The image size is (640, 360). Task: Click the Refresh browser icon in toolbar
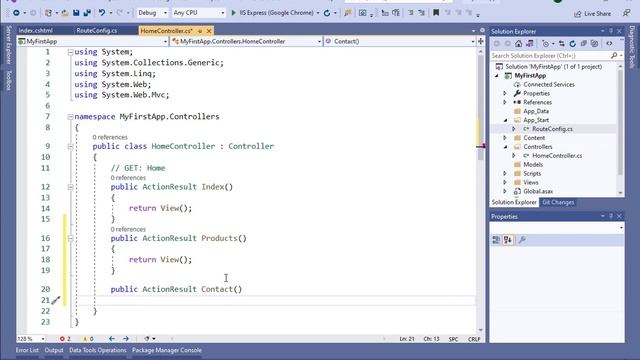click(x=327, y=13)
